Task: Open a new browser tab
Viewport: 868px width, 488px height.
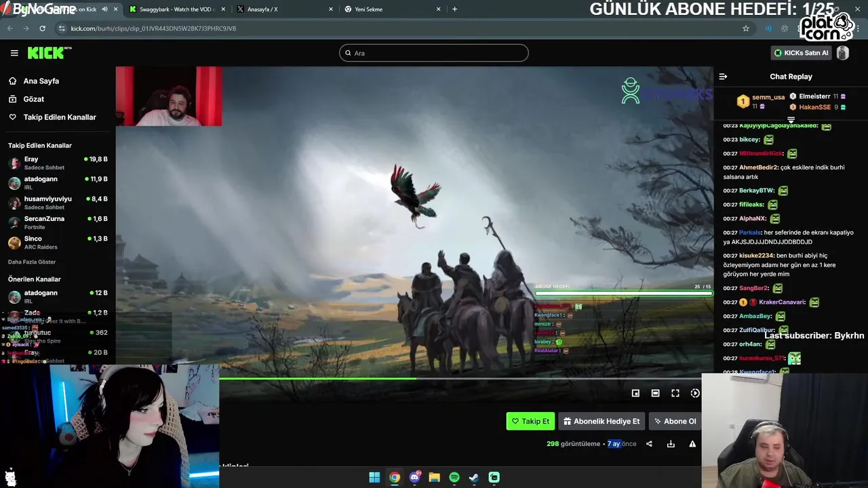Action: tap(454, 9)
